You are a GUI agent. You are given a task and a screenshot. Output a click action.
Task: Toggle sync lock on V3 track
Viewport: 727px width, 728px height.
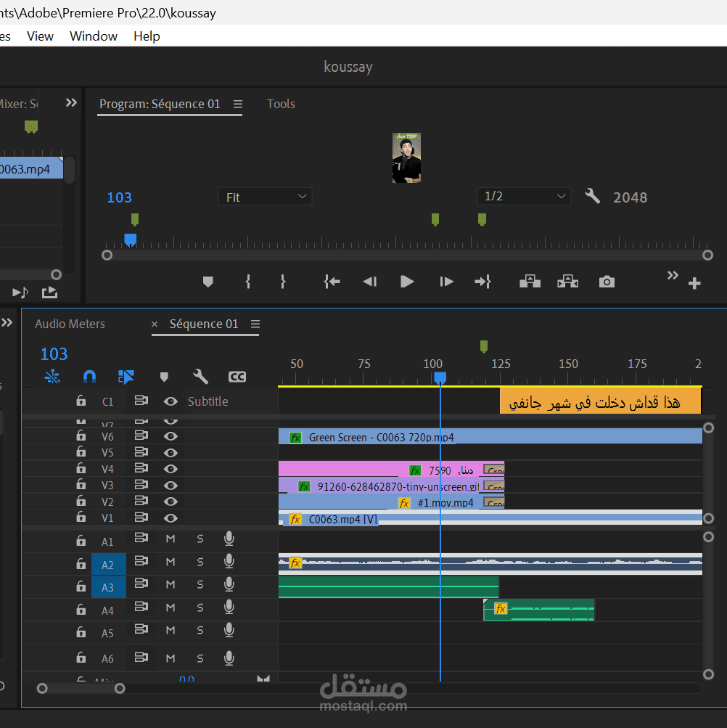click(141, 485)
